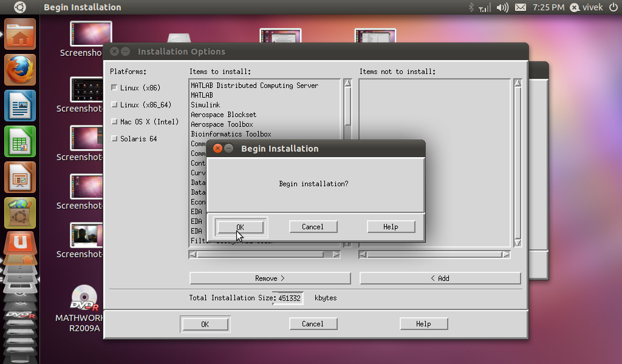Open the Home Folder launcher icon
Viewport: 622px width, 364px height.
(x=20, y=34)
